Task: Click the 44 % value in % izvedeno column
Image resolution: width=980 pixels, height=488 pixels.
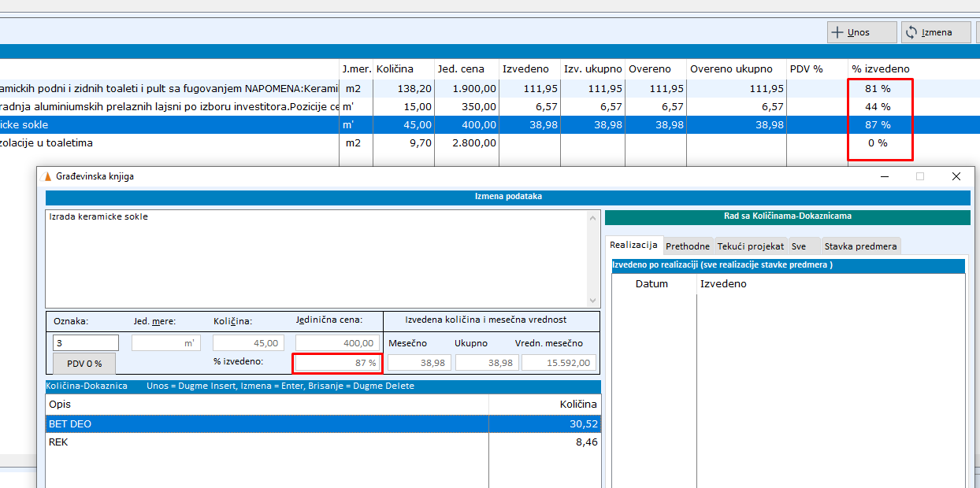Action: (878, 106)
